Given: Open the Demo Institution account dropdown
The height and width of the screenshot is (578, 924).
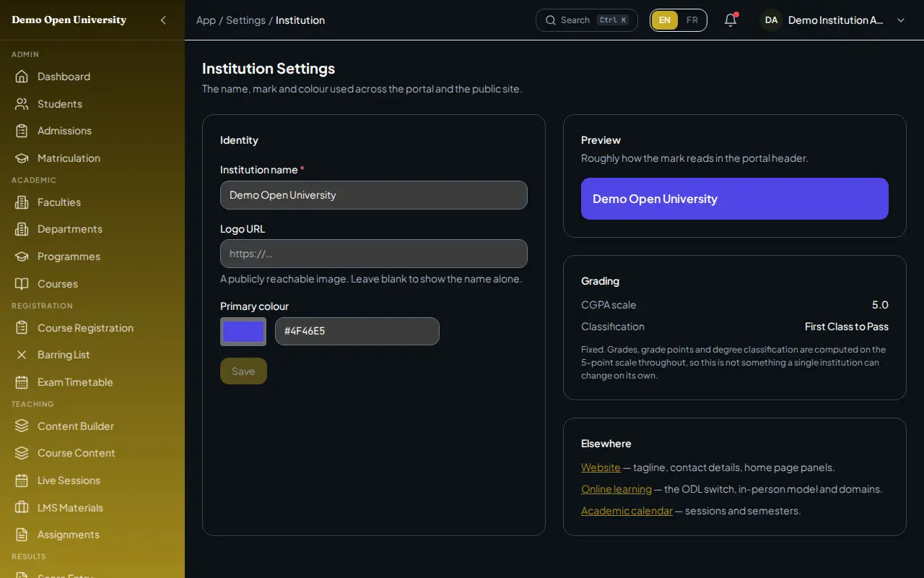Looking at the screenshot, I should click(x=834, y=20).
